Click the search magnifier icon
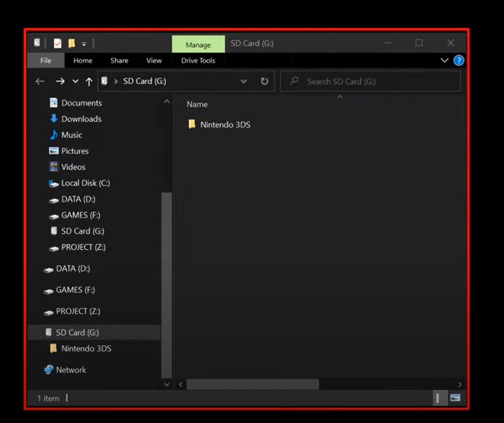Image resolution: width=504 pixels, height=423 pixels. click(294, 81)
